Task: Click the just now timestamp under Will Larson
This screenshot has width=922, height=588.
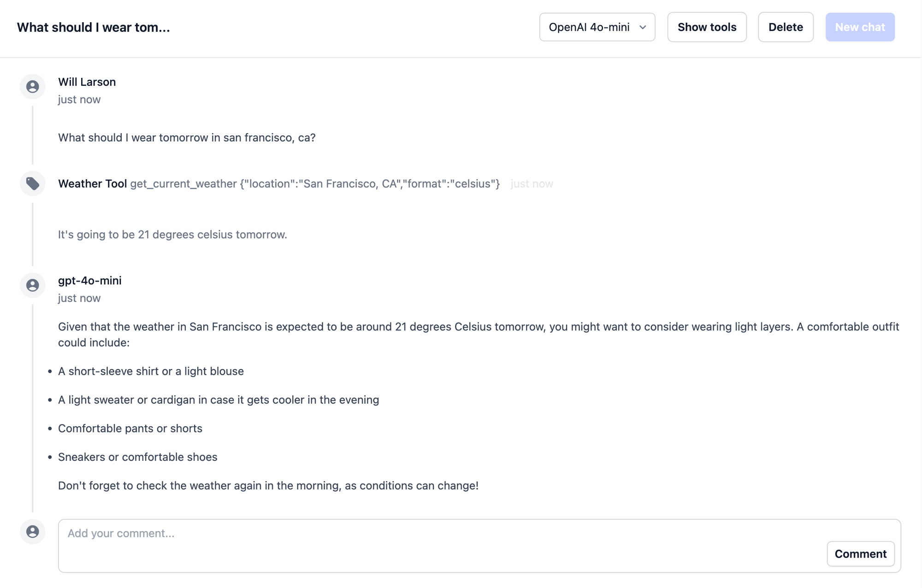Action: coord(79,99)
